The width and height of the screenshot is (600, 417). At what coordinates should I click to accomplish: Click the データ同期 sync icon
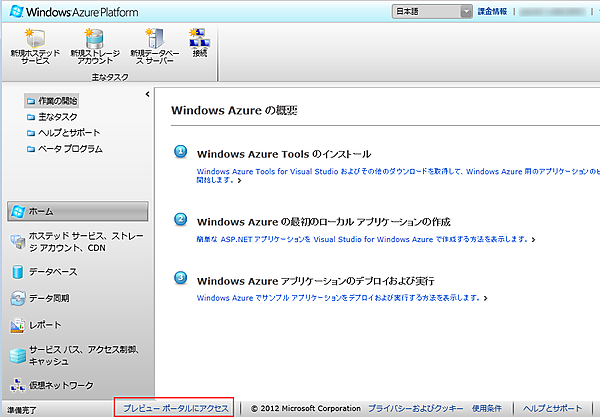18,298
